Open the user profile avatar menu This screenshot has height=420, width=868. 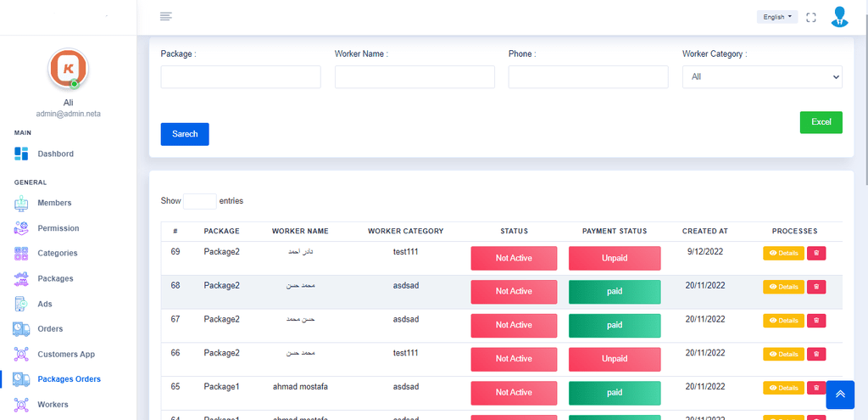pyautogui.click(x=839, y=17)
